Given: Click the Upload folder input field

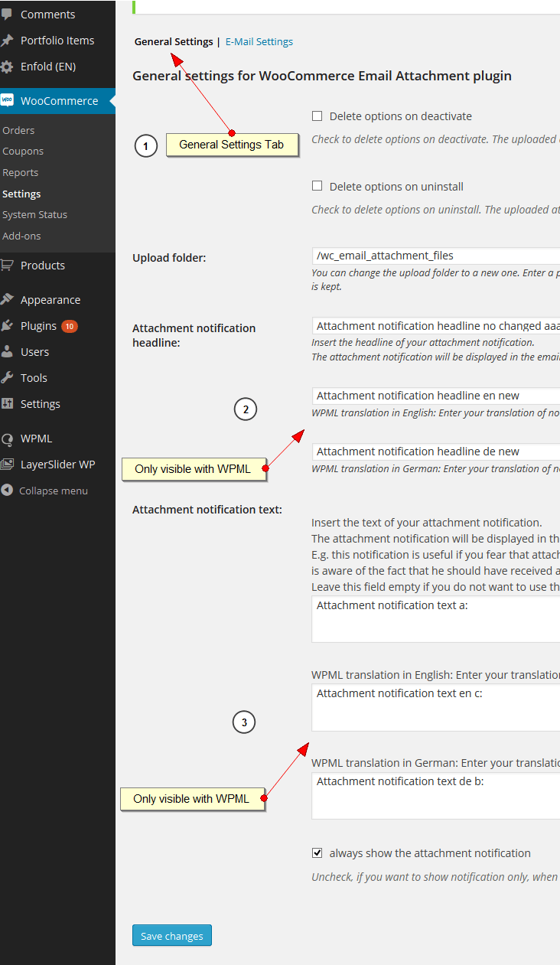Looking at the screenshot, I should tap(435, 256).
